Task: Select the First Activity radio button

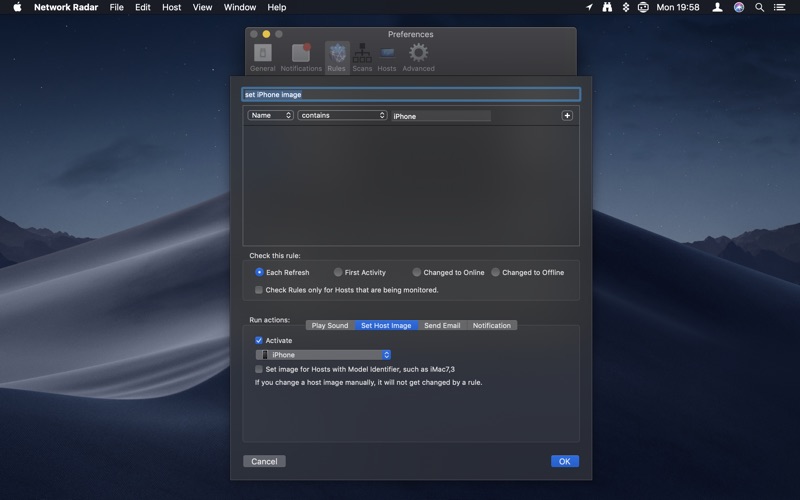Action: [338, 272]
